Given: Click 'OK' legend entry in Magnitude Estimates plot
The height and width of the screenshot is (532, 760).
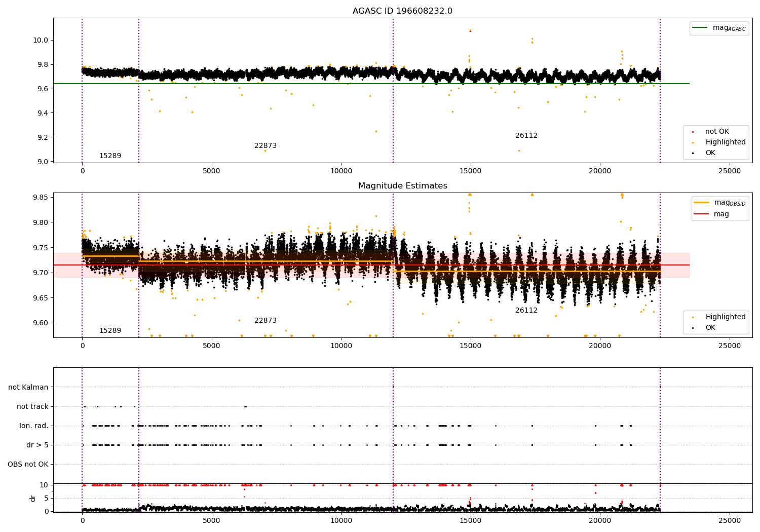Looking at the screenshot, I should tap(710, 328).
